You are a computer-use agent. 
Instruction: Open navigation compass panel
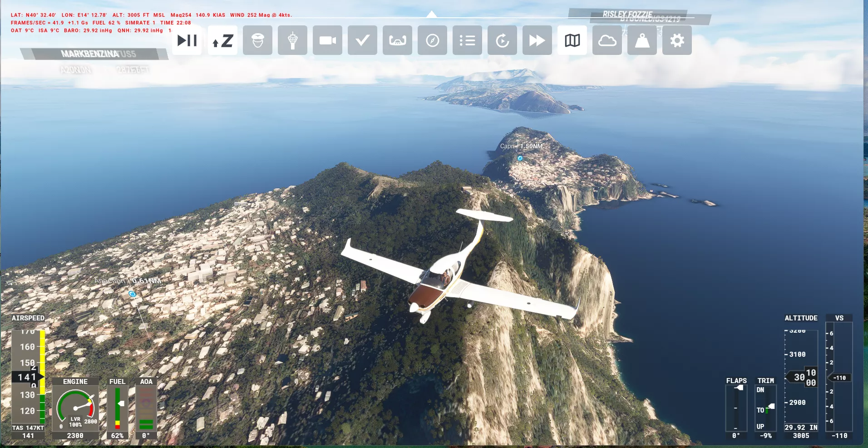(432, 40)
